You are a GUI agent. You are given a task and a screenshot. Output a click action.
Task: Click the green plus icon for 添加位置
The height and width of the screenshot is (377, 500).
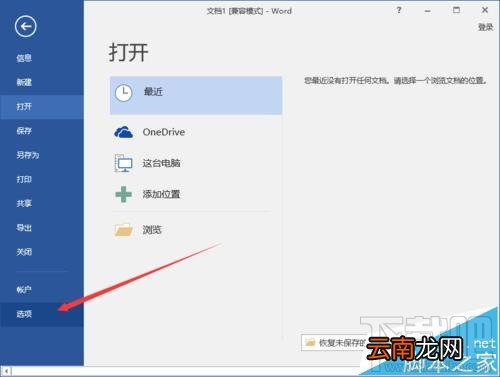(123, 194)
